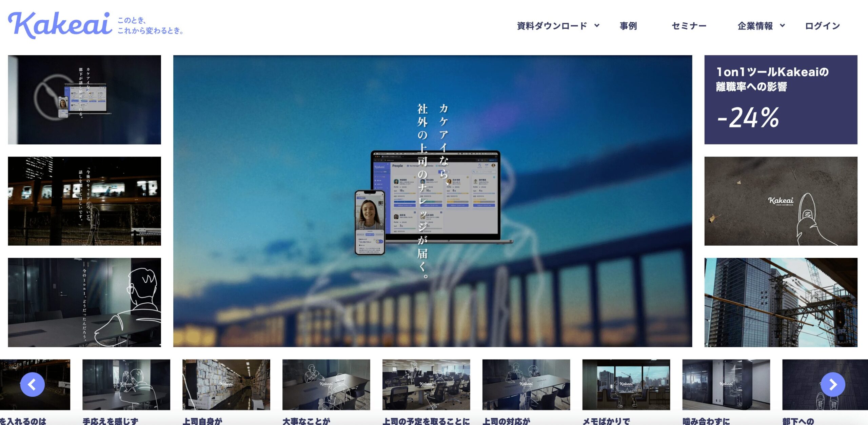Select the skyscraper and railway thumbnail

781,302
